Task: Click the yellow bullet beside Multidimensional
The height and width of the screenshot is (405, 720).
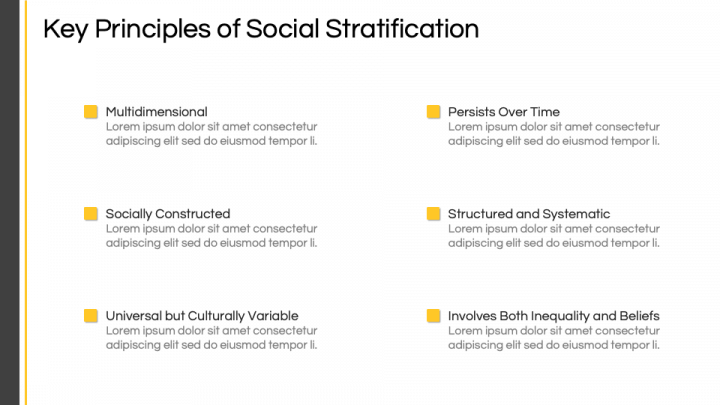Action: point(91,112)
